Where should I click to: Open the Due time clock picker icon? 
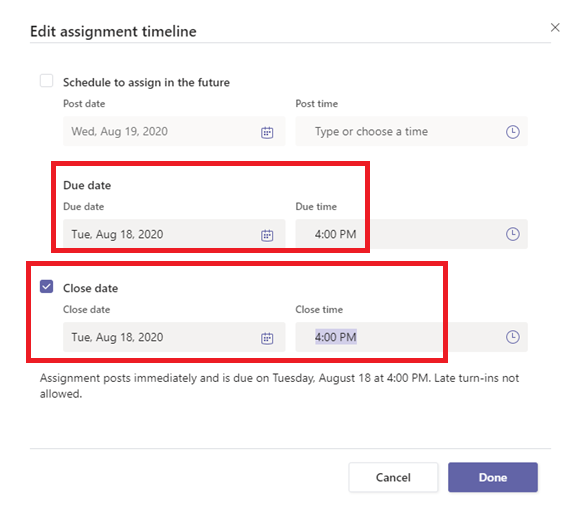coord(512,234)
